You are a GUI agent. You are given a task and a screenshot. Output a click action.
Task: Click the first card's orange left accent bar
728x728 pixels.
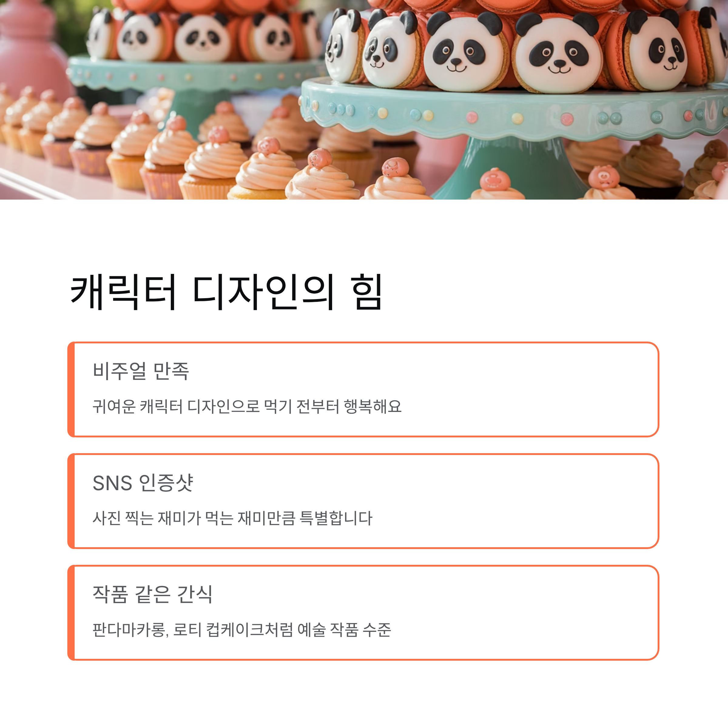coord(71,389)
